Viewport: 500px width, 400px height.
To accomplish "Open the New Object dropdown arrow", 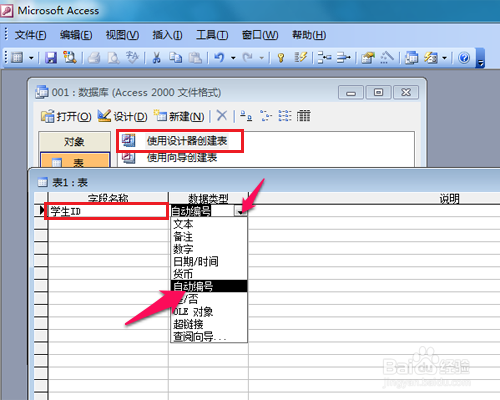I will click(444, 58).
